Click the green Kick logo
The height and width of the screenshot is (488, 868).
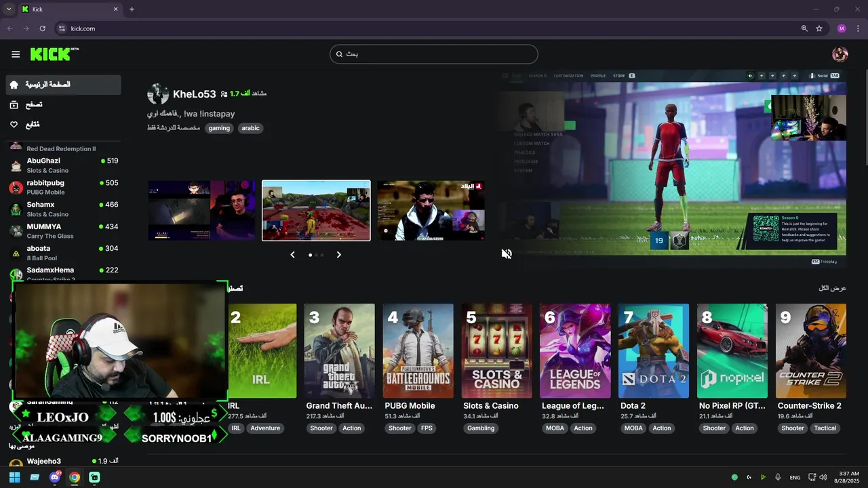click(54, 54)
